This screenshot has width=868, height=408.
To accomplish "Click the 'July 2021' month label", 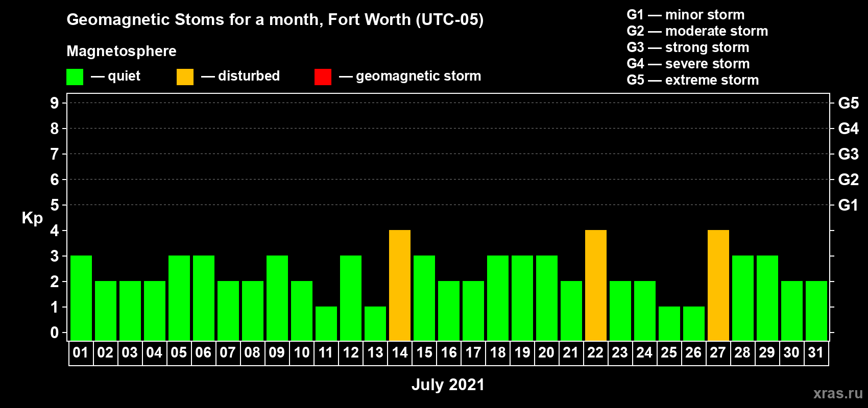I will 448,385.
